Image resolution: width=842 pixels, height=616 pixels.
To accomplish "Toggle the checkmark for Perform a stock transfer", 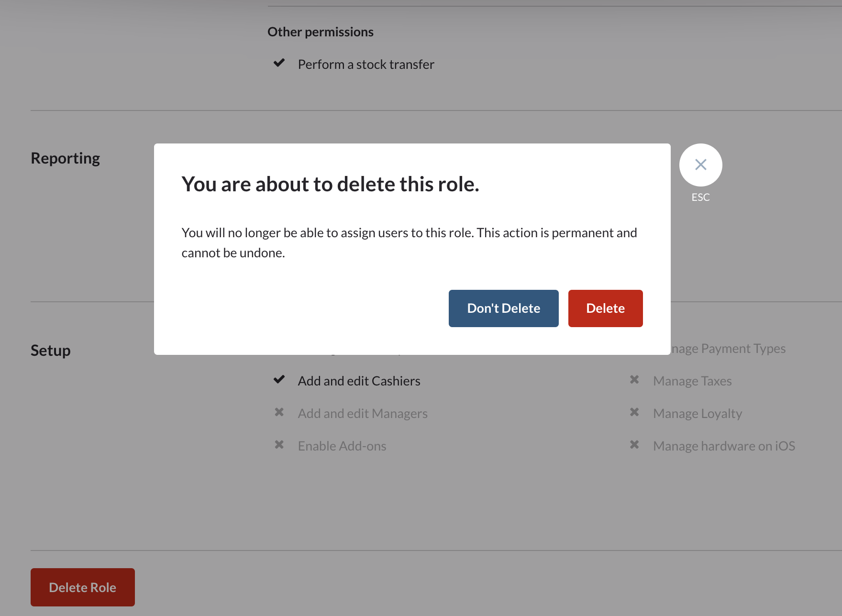I will point(279,63).
